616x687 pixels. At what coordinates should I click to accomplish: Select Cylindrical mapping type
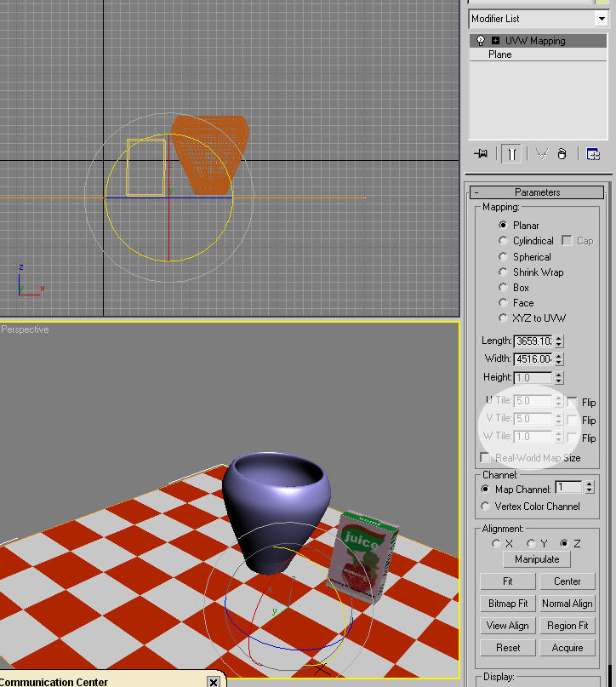pyautogui.click(x=504, y=241)
